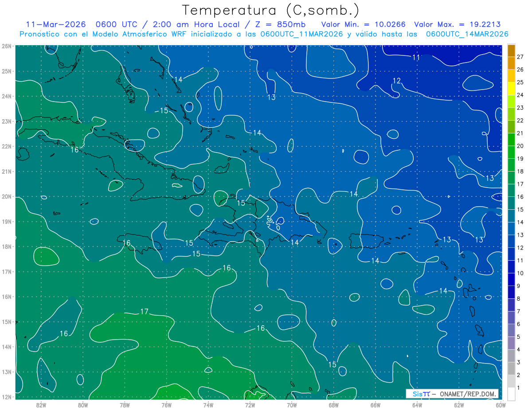Click latitude axis label '18N'

tap(6, 247)
